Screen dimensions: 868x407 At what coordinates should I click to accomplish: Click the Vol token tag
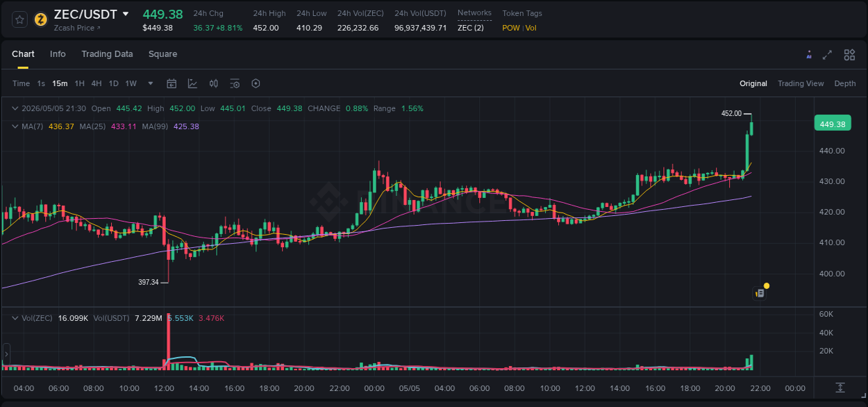point(531,28)
